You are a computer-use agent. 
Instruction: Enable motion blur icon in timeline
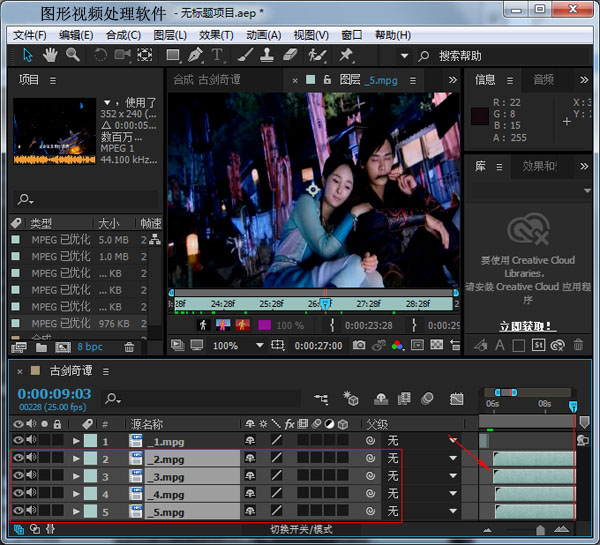[427, 399]
